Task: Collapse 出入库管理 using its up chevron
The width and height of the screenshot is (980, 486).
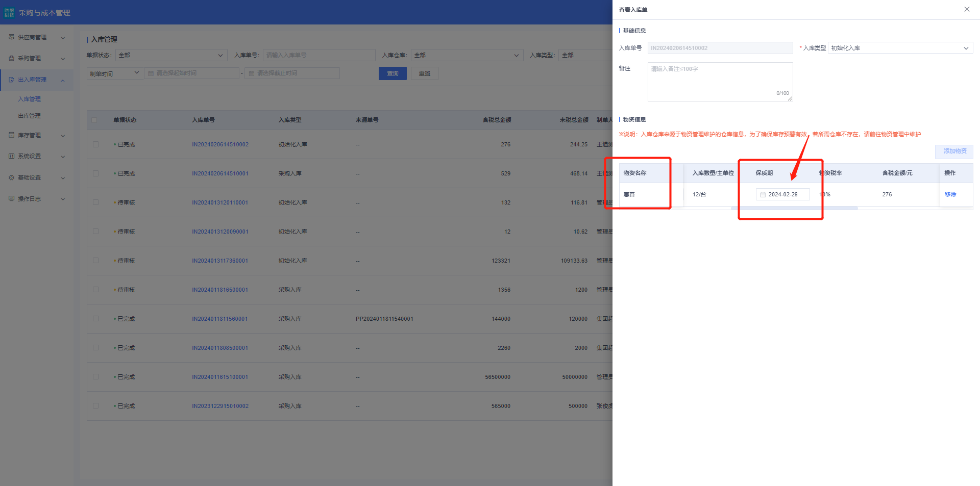Action: (x=63, y=80)
